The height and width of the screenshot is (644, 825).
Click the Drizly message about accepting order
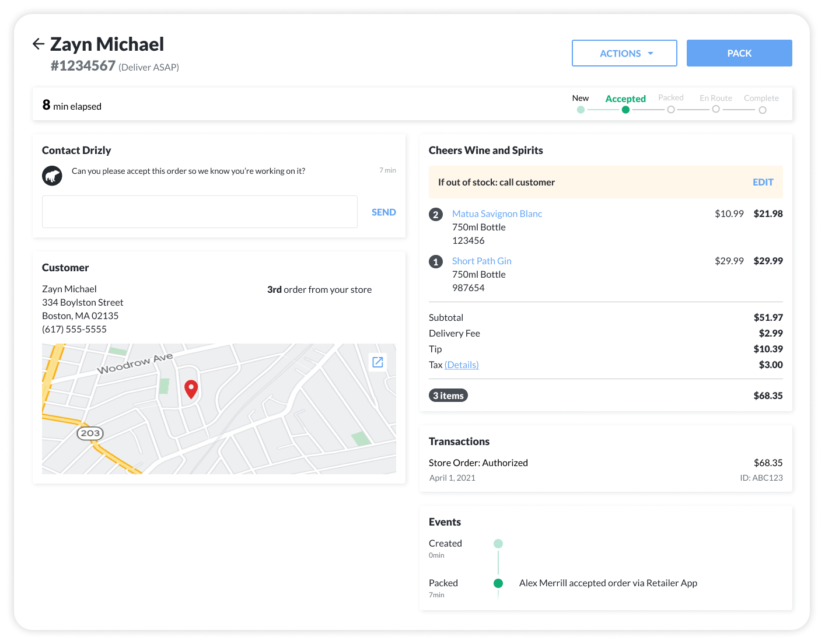pyautogui.click(x=188, y=171)
